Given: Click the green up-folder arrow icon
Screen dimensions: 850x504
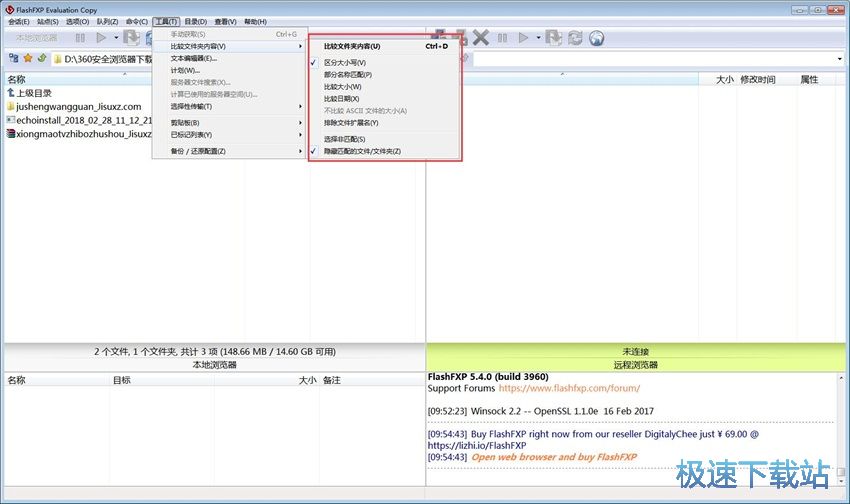Looking at the screenshot, I should [x=42, y=58].
